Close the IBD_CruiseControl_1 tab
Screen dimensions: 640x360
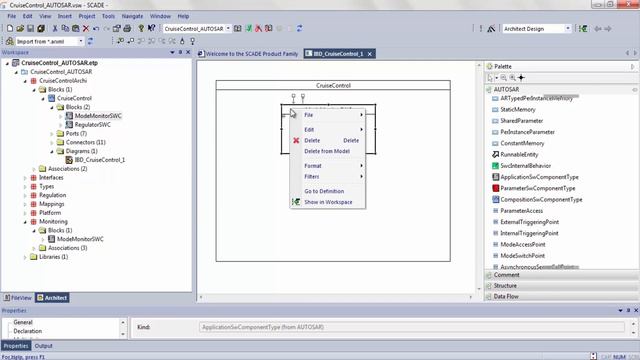pos(369,54)
